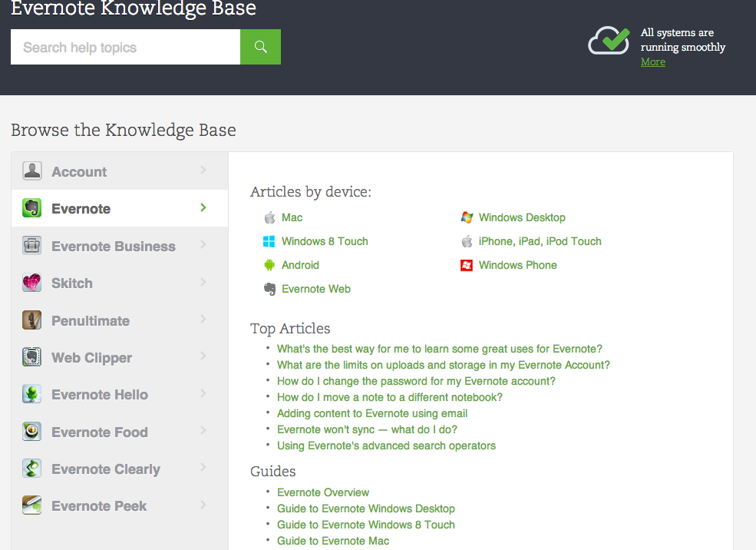Click the Evernote Hello icon
The width and height of the screenshot is (756, 550).
pyautogui.click(x=31, y=394)
